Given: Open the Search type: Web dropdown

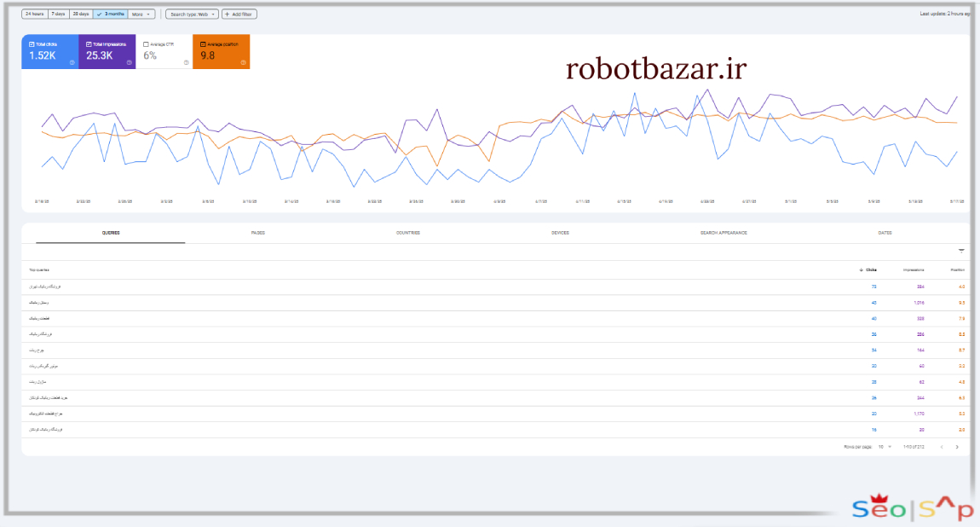Looking at the screenshot, I should pyautogui.click(x=192, y=14).
